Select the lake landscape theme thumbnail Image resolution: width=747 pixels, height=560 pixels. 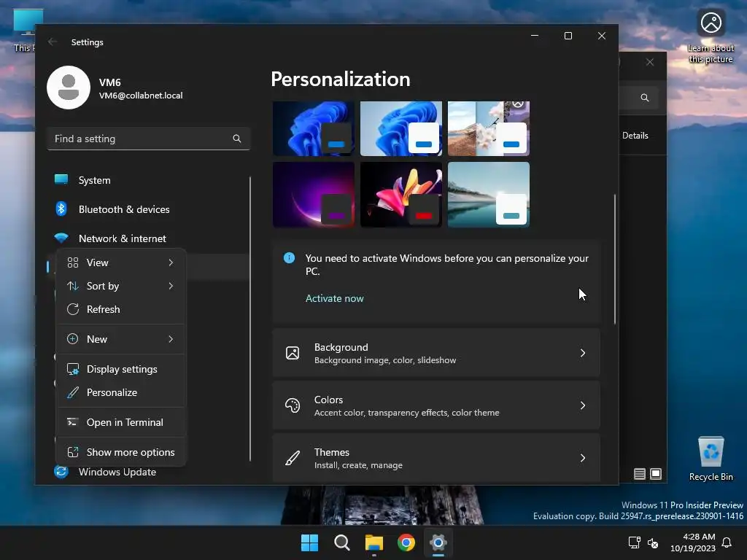coord(489,194)
